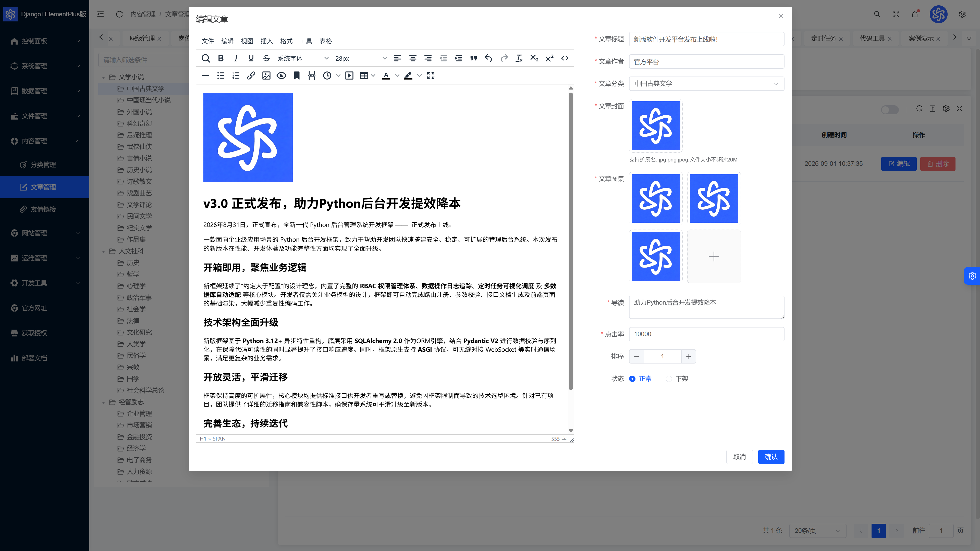Viewport: 980px width, 551px height.
Task: Insert numbered list
Action: 236,76
